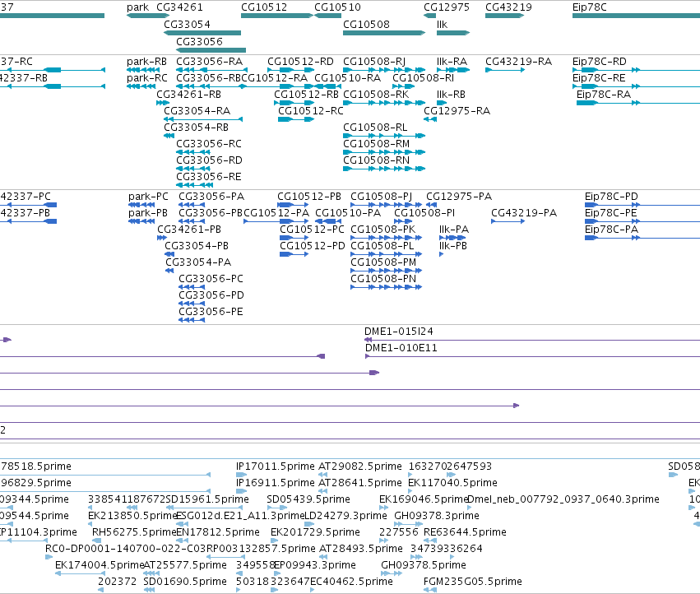Select transcript Eip78C-RD
This screenshot has height=594, width=700.
599,61
